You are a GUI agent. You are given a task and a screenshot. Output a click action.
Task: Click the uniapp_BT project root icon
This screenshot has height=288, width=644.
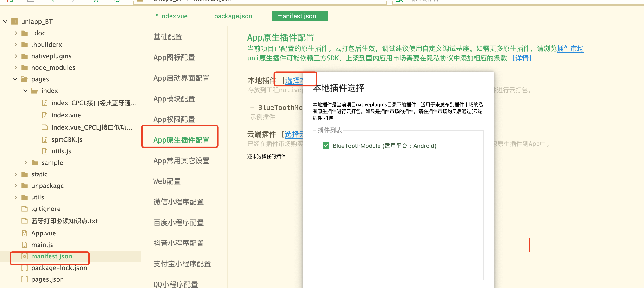[x=14, y=21]
